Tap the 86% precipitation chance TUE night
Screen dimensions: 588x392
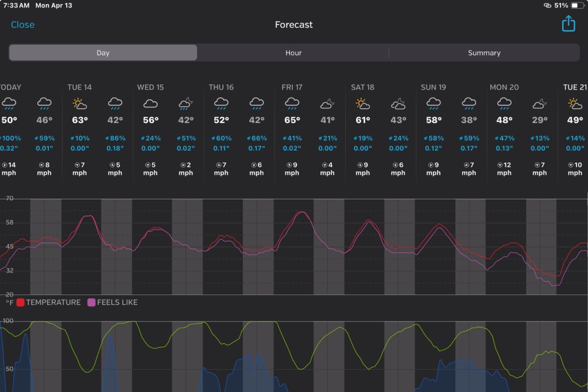pyautogui.click(x=115, y=139)
